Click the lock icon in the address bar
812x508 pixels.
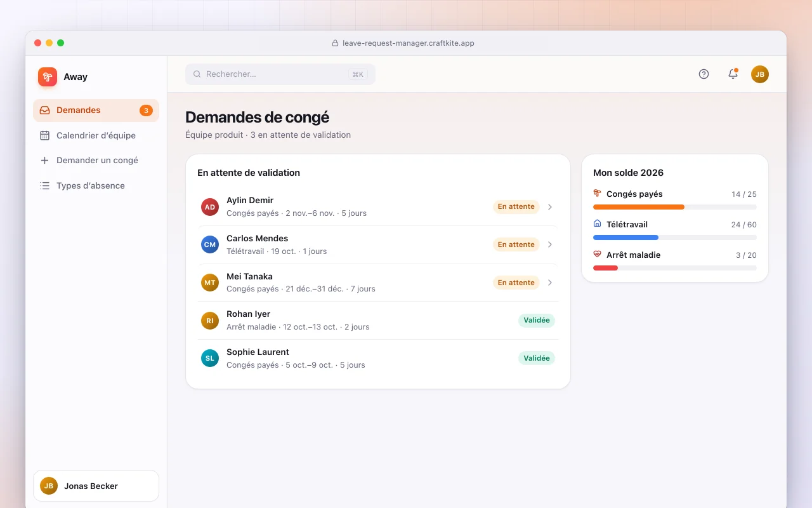pos(335,43)
